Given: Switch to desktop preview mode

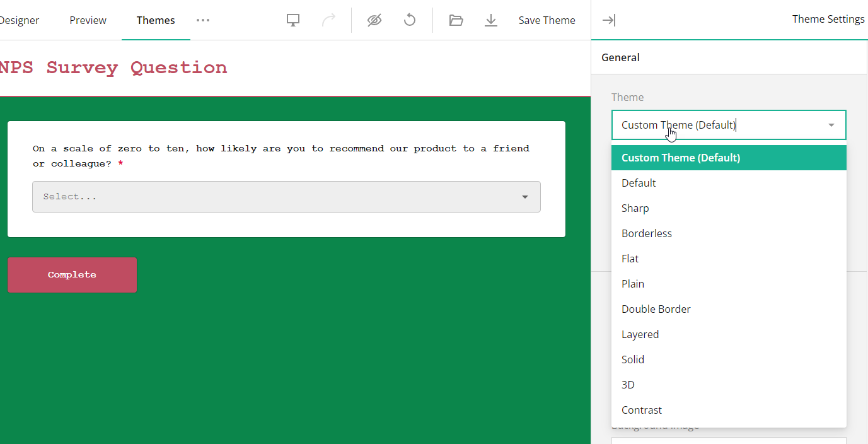Looking at the screenshot, I should pyautogui.click(x=292, y=20).
